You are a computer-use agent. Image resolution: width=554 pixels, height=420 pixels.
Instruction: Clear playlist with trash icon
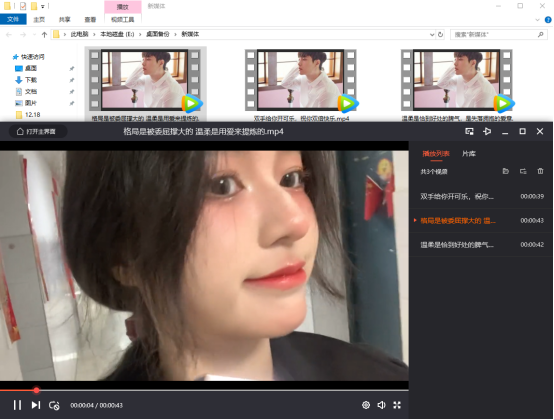[540, 171]
